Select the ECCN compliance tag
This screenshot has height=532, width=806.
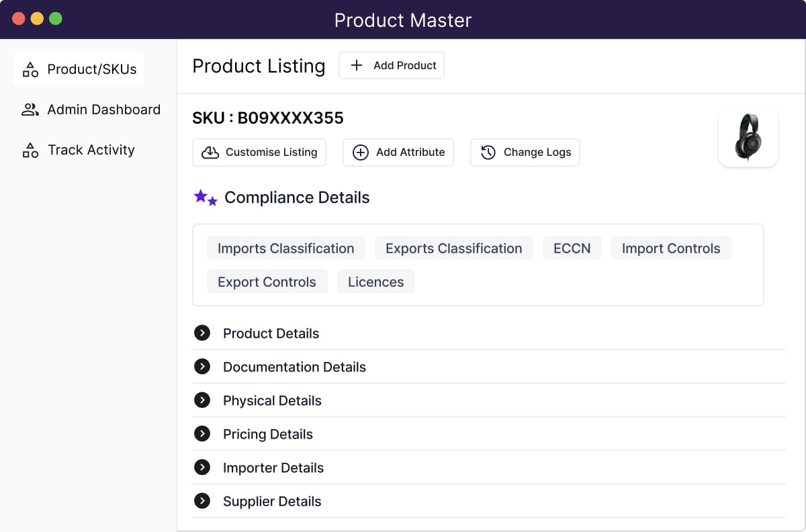point(572,248)
